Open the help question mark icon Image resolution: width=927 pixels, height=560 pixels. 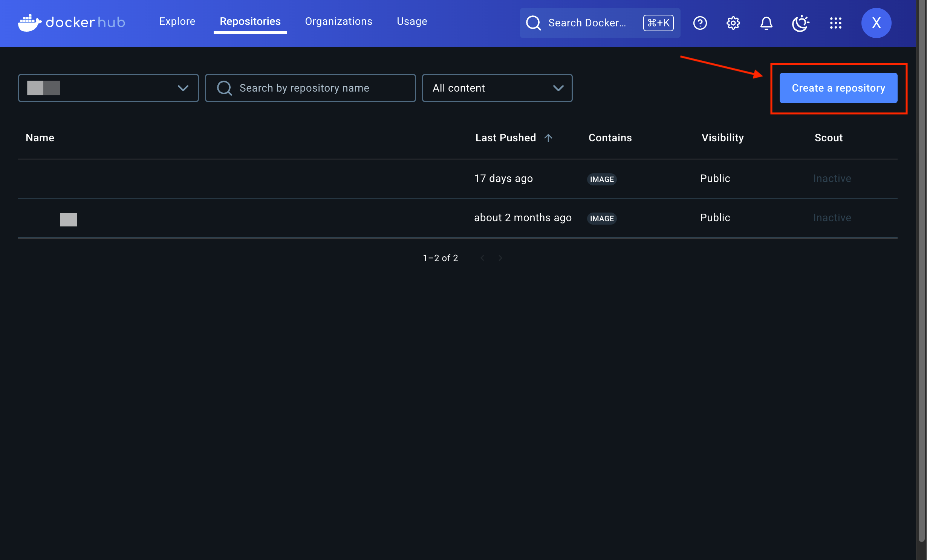click(x=700, y=23)
